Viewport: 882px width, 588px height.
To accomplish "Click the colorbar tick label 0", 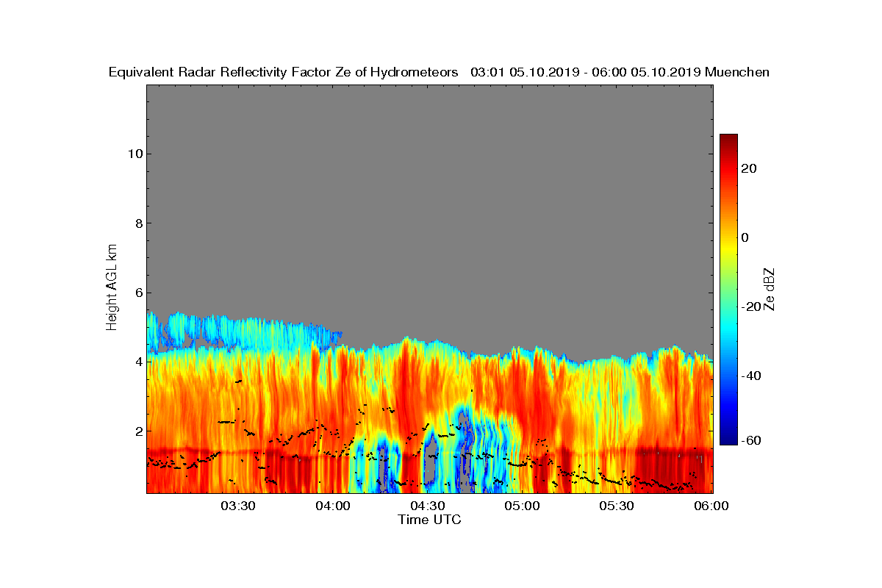I will coord(745,237).
